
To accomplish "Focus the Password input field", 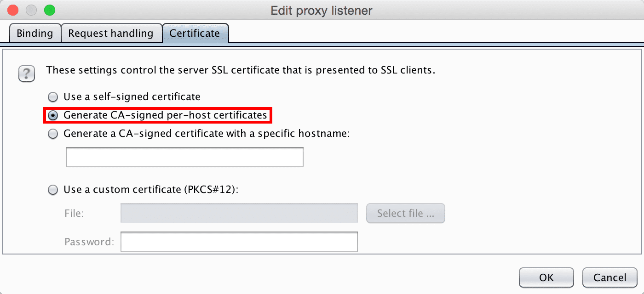I will tap(239, 242).
